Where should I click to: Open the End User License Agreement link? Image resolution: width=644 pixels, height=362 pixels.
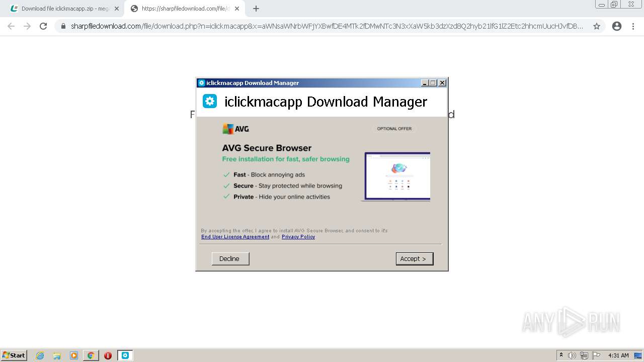click(235, 237)
